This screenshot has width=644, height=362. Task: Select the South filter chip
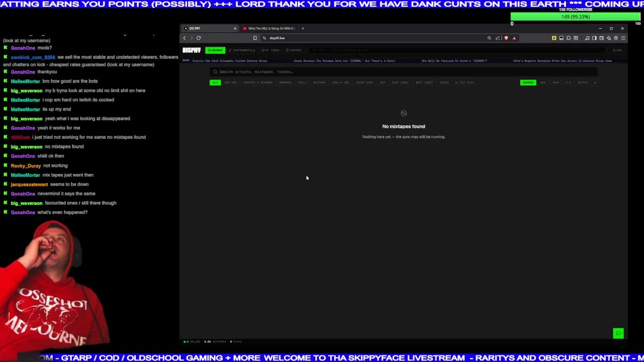click(x=444, y=82)
